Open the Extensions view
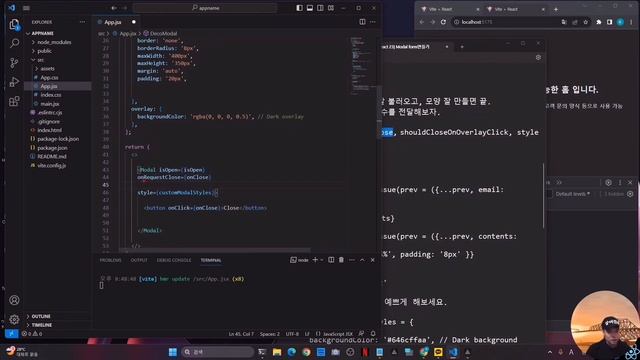 pos(14,101)
